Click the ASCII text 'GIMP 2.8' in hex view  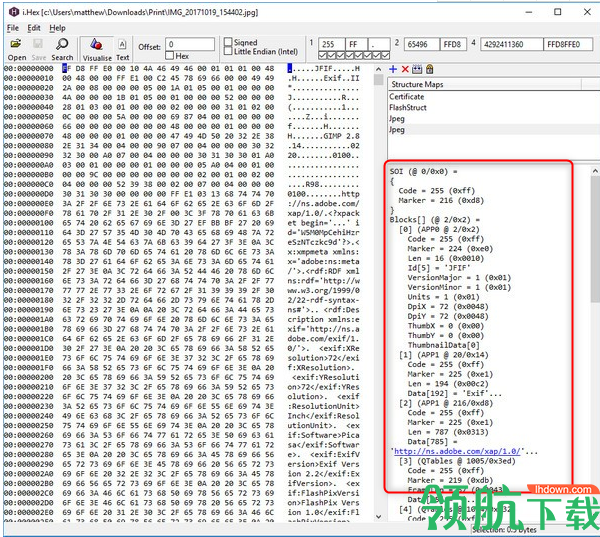tap(342, 136)
